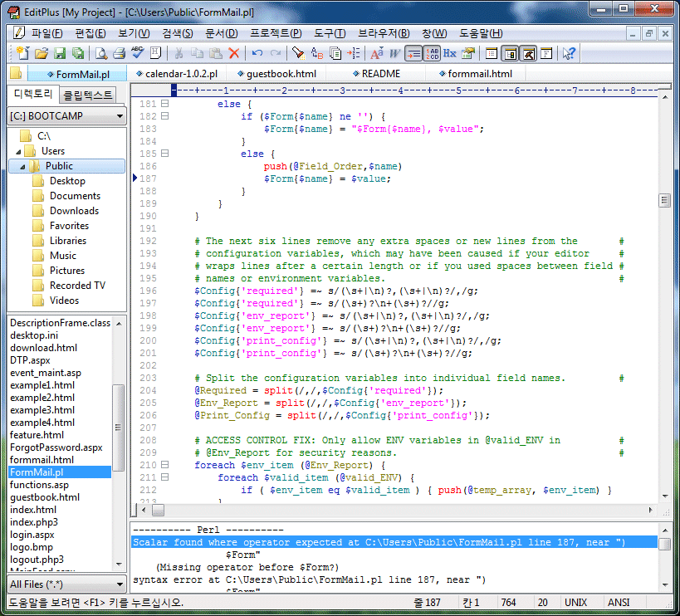This screenshot has width=680, height=616.
Task: Open the 파일(F) menu
Action: (x=46, y=33)
